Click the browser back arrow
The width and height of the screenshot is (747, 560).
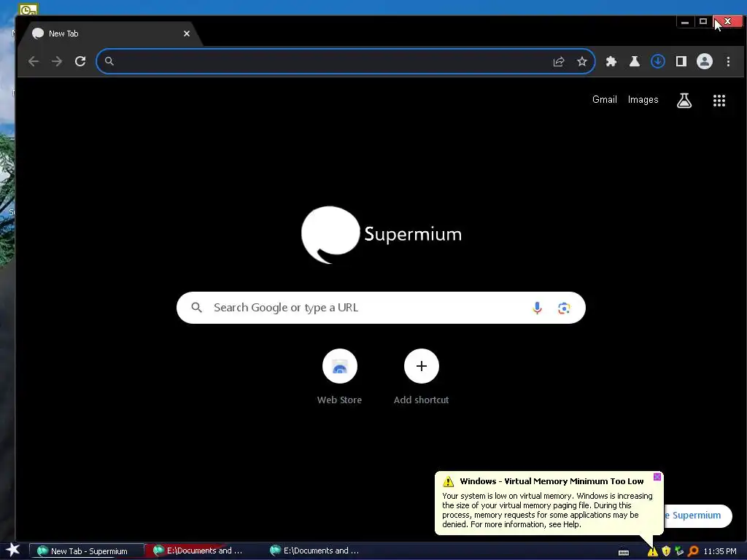[x=34, y=61]
